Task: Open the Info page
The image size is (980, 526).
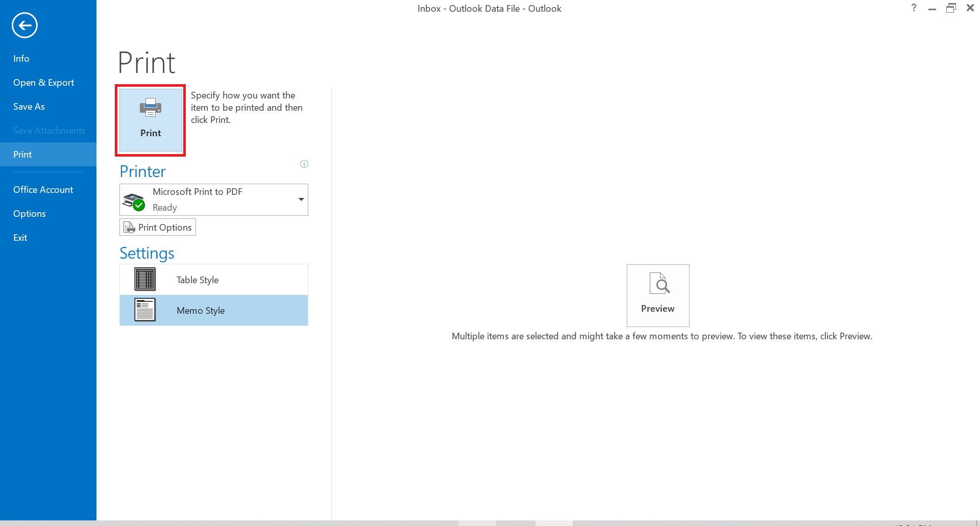Action: (x=48, y=59)
